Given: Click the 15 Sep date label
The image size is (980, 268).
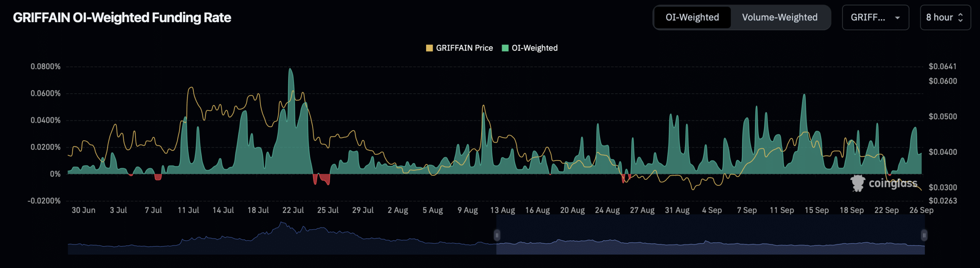Looking at the screenshot, I should coord(817,210).
